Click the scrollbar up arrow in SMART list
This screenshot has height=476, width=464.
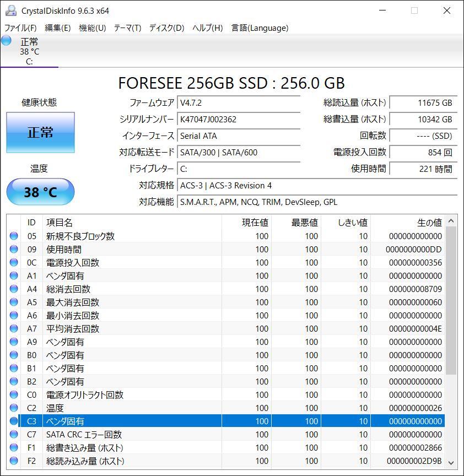pyautogui.click(x=451, y=221)
